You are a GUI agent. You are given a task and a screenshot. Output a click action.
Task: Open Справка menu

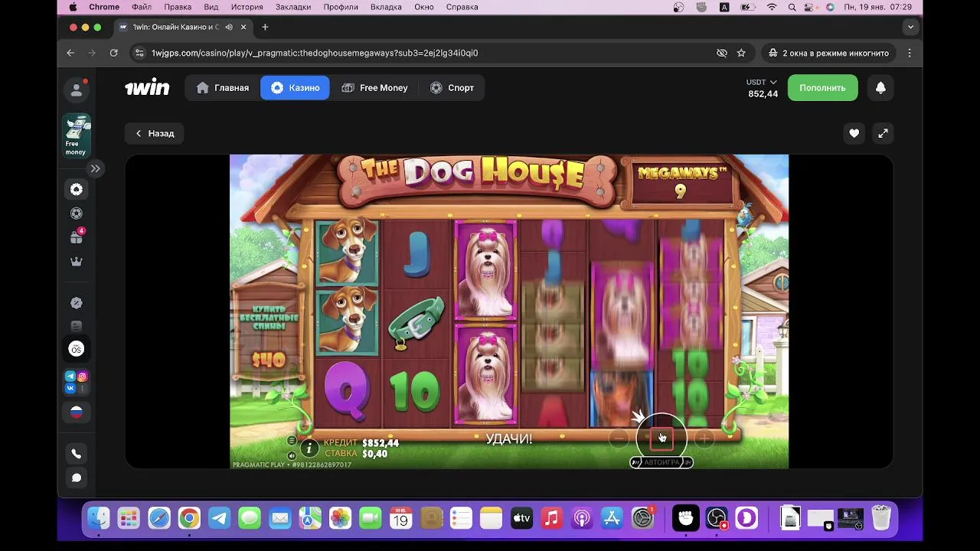(462, 7)
